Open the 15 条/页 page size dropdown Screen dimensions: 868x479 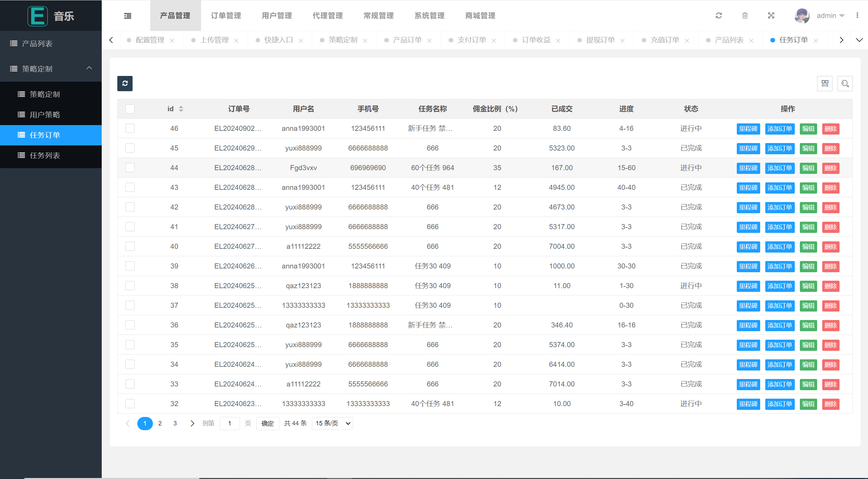click(x=332, y=423)
